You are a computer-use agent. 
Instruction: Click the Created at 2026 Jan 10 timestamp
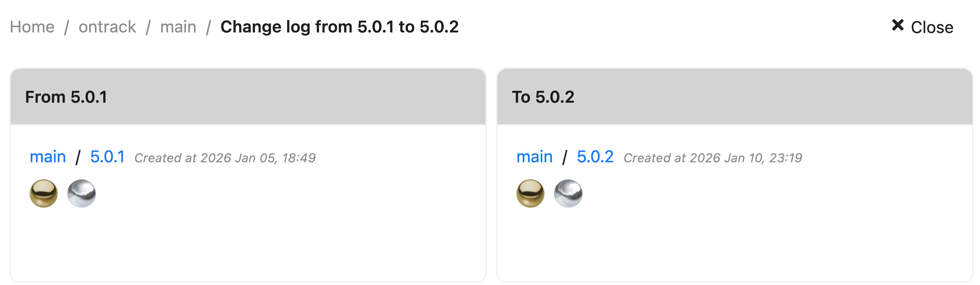pyautogui.click(x=713, y=158)
